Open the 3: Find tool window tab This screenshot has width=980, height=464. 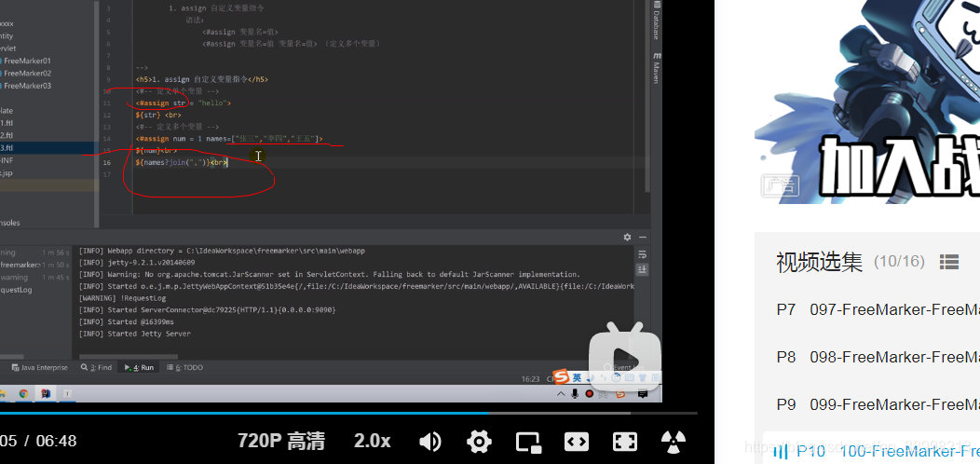click(96, 368)
